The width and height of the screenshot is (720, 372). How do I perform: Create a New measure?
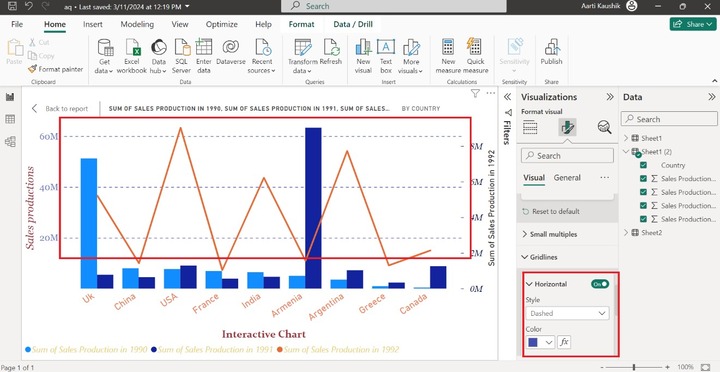(448, 56)
